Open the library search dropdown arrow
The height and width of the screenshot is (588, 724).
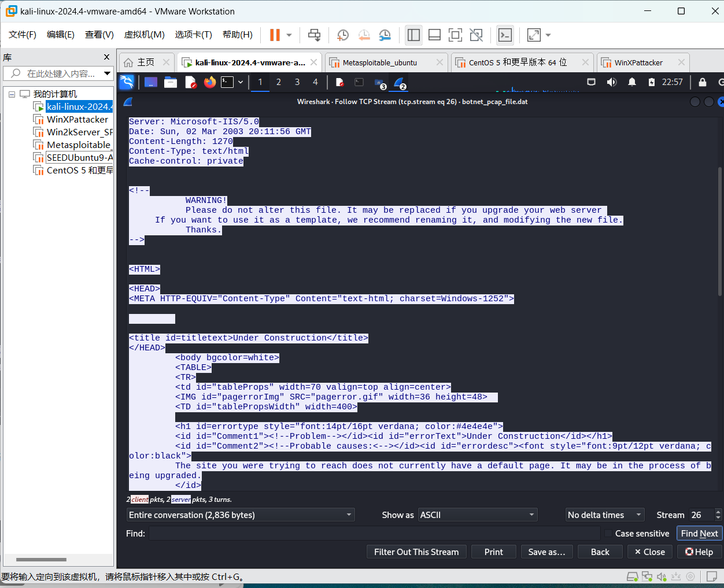pyautogui.click(x=107, y=73)
